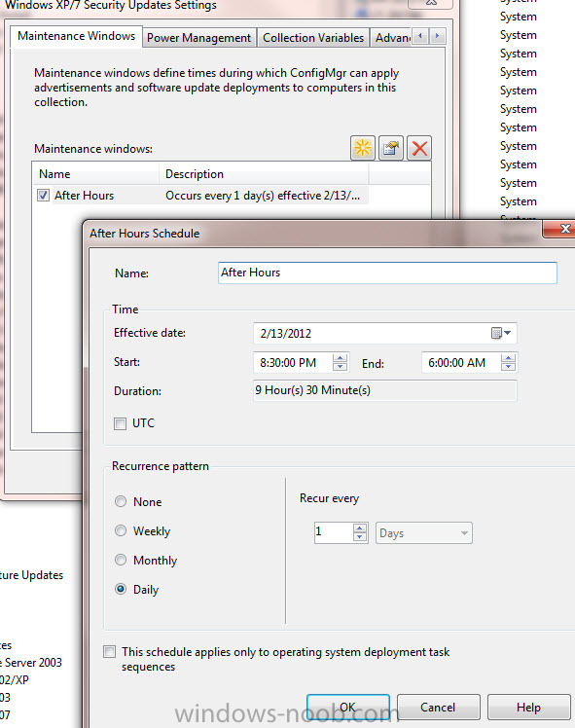Choose None as recurrence pattern
Image resolution: width=575 pixels, height=728 pixels.
click(x=121, y=501)
